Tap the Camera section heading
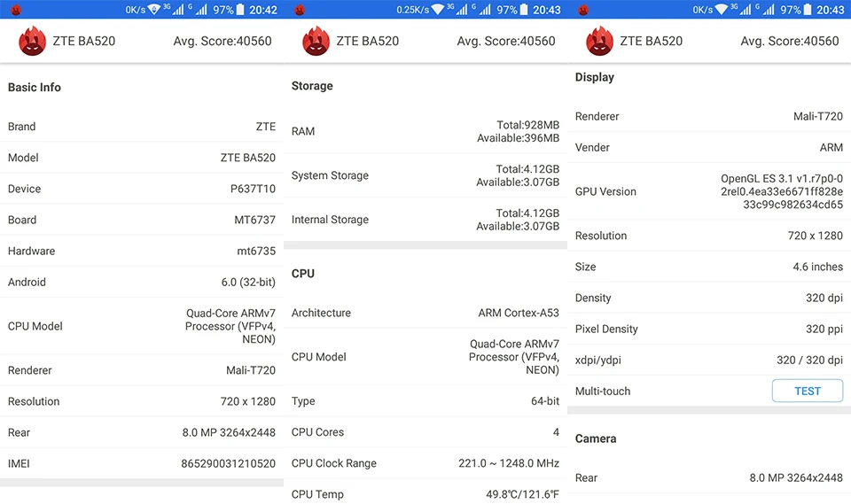Image resolution: width=851 pixels, height=504 pixels. pyautogui.click(x=596, y=438)
